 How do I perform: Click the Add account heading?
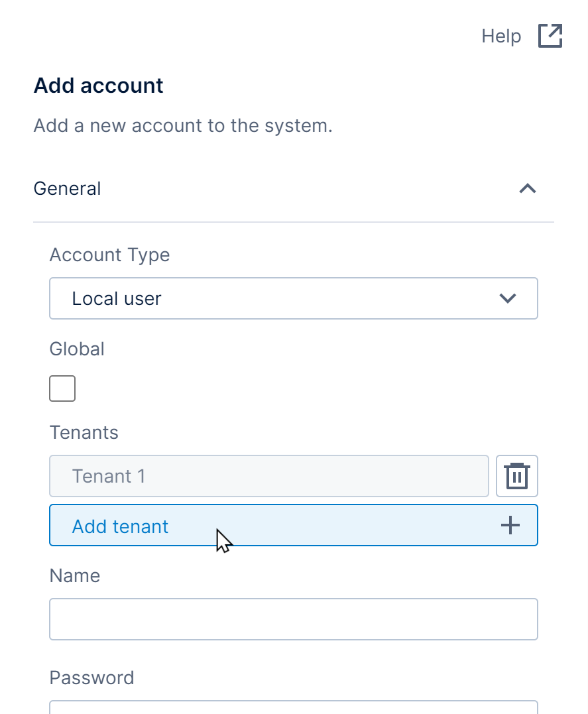point(98,86)
